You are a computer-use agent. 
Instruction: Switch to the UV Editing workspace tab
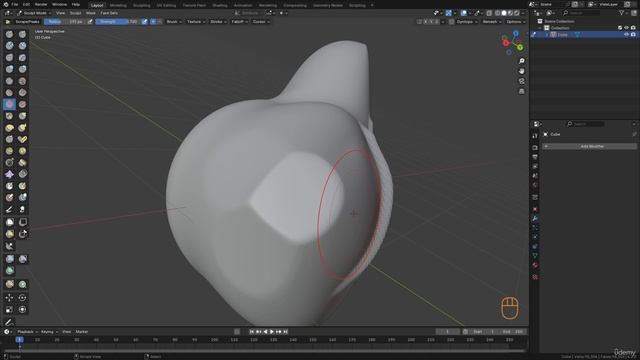pyautogui.click(x=167, y=5)
